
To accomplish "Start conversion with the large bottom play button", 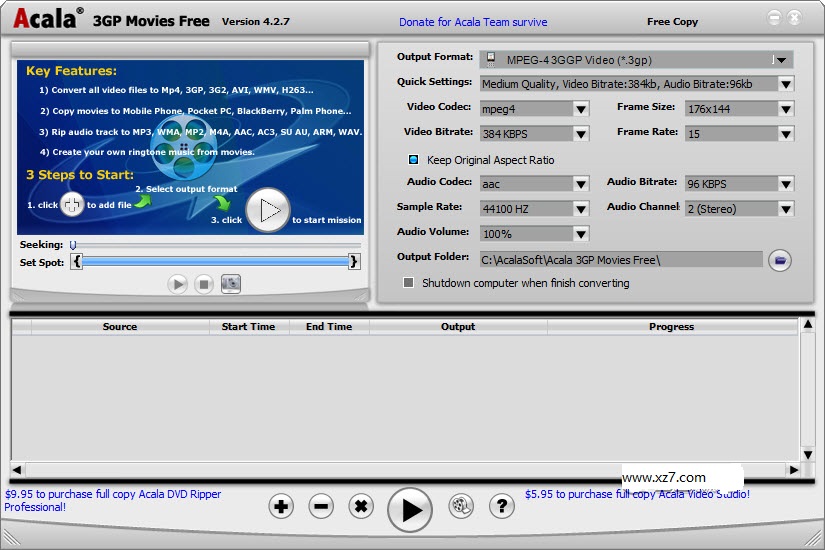I will tap(409, 509).
